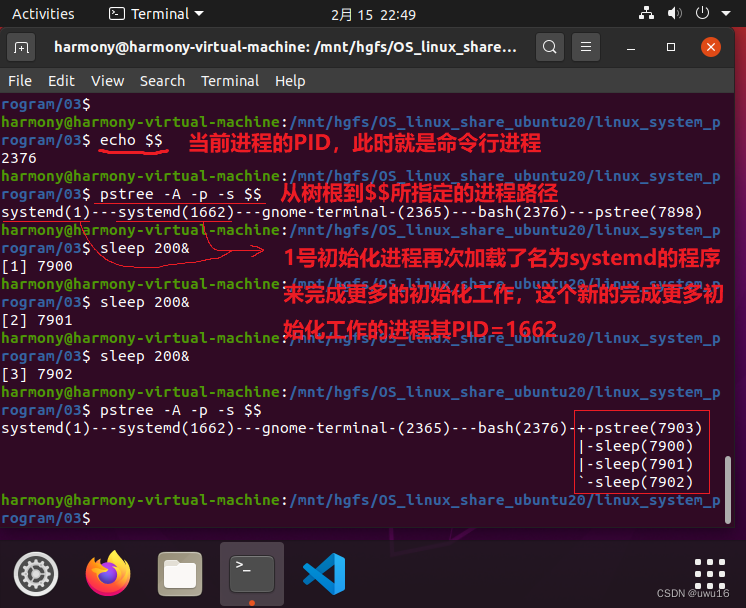Click 'sleep(7901)' in the tree
Viewport: 746px width, 608px height.
pos(644,464)
